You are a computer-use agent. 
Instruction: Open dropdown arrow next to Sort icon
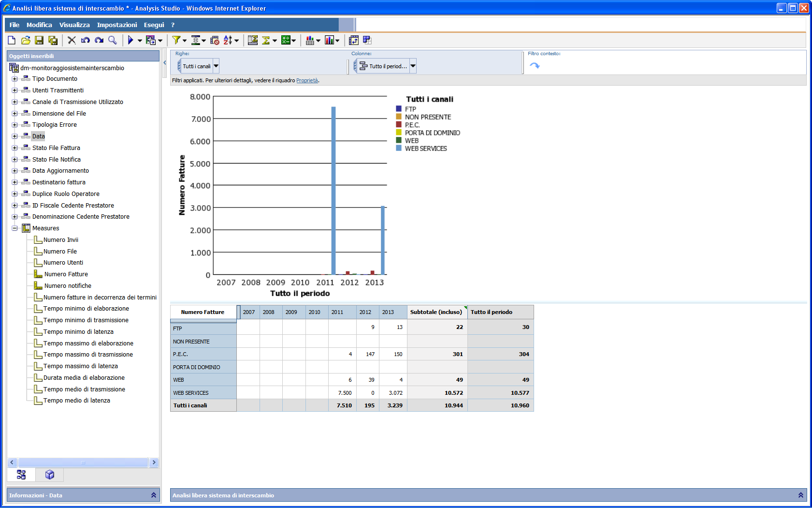pyautogui.click(x=236, y=41)
